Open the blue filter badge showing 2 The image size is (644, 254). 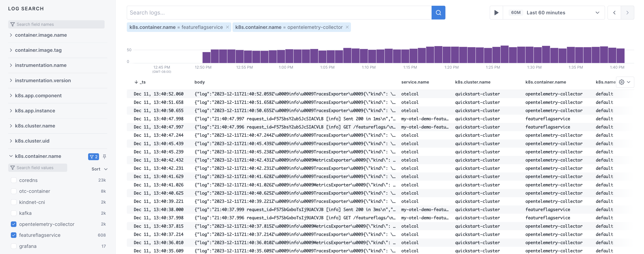click(x=94, y=157)
